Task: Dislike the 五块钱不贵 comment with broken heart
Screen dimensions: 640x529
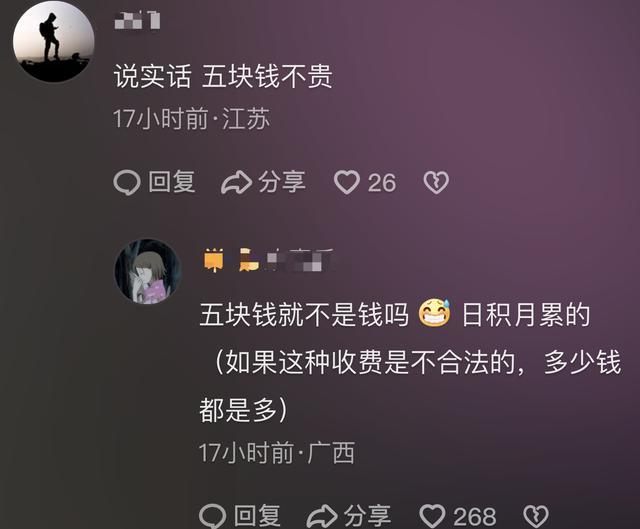Action: click(436, 182)
